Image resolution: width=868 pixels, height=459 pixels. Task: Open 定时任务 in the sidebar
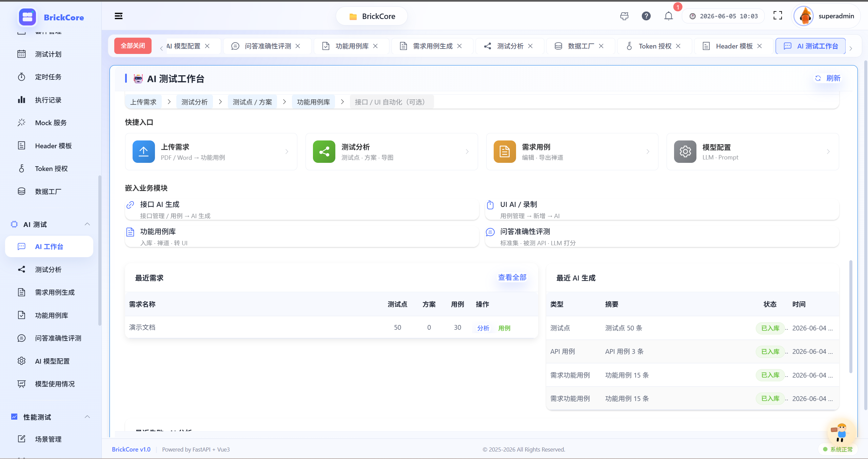[x=49, y=77]
